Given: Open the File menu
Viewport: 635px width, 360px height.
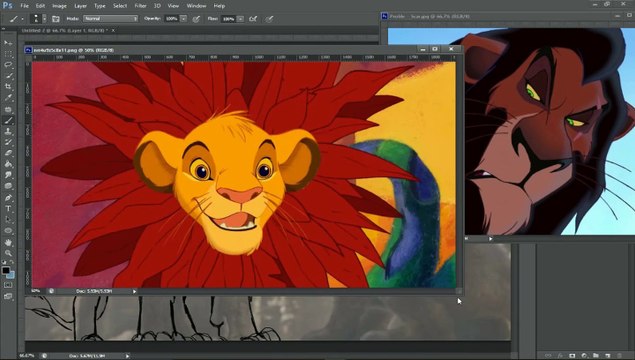Looking at the screenshot, I should (x=25, y=6).
